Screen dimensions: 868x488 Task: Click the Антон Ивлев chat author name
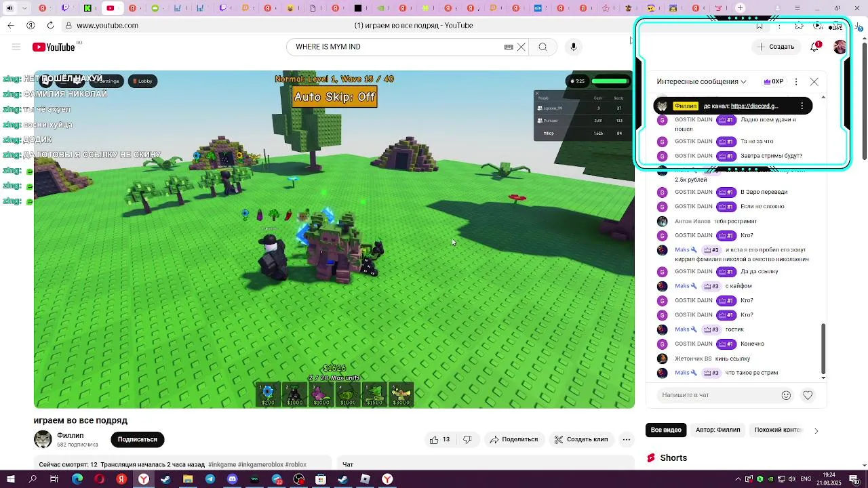pos(692,221)
